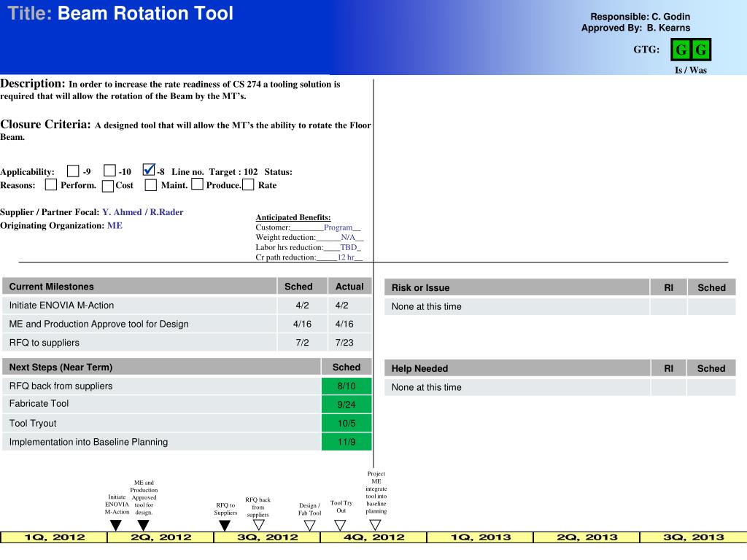This screenshot has height=560, width=747.
Task: Click 'Approved By: B. Kearns' text
Action: (635, 28)
